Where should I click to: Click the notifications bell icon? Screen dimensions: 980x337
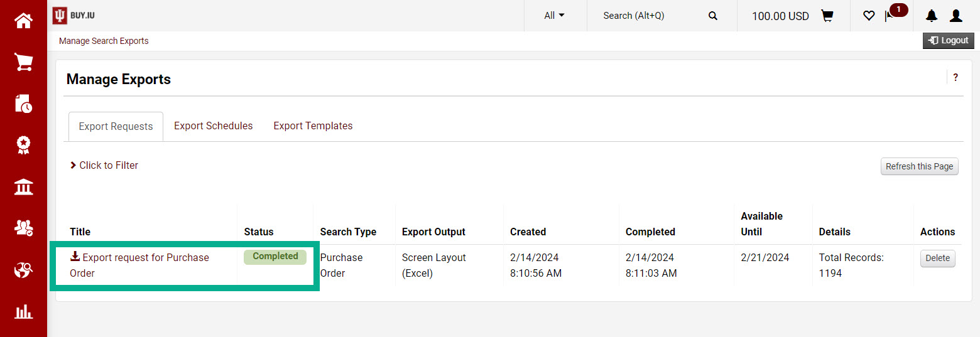[x=932, y=16]
